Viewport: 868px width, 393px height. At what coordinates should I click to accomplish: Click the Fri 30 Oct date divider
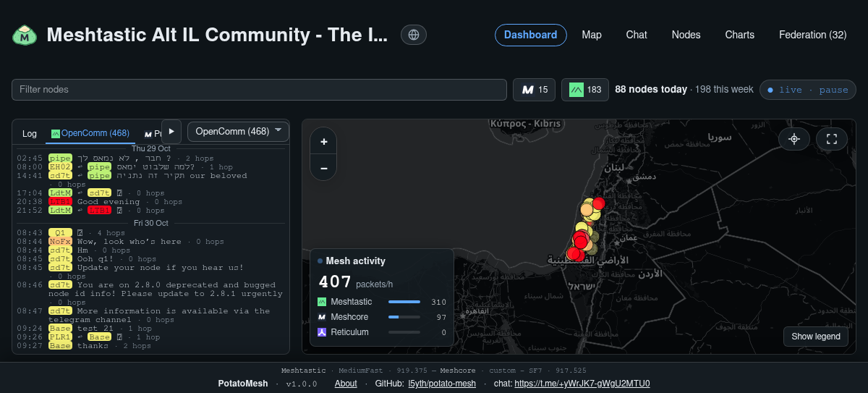pos(151,223)
